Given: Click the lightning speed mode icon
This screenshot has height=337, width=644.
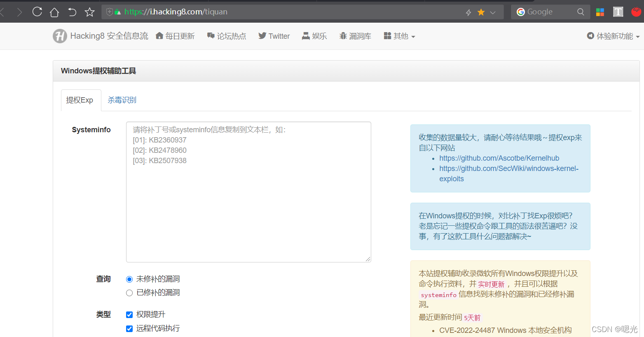Looking at the screenshot, I should [x=468, y=12].
